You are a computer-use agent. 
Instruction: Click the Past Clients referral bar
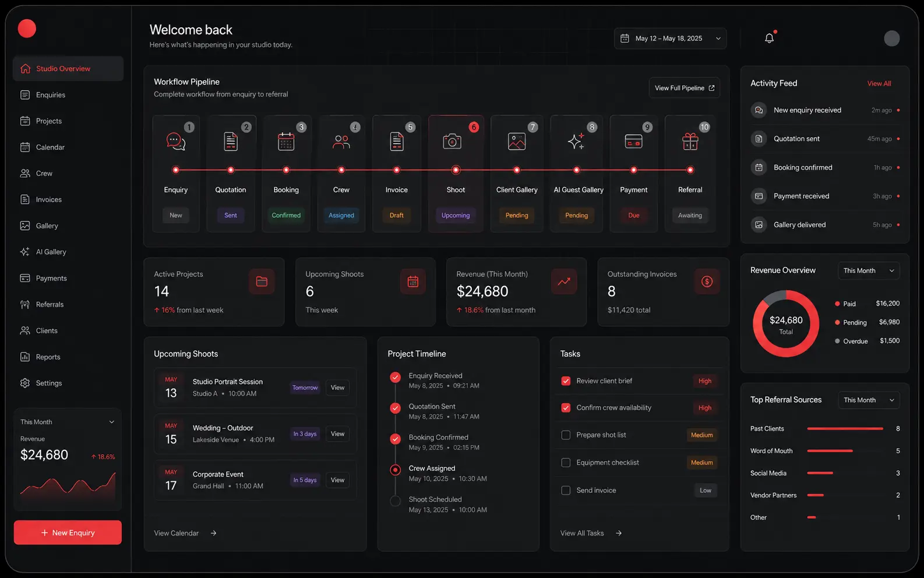(845, 429)
